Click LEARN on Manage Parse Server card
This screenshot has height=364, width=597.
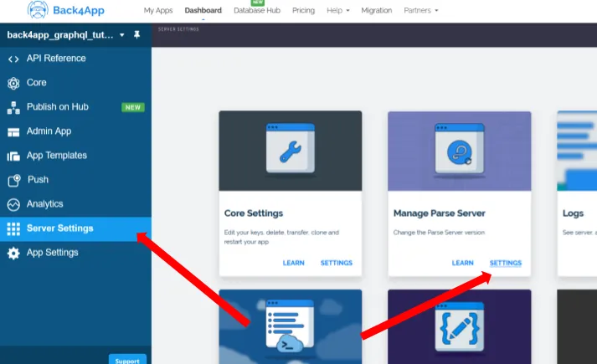click(x=462, y=263)
